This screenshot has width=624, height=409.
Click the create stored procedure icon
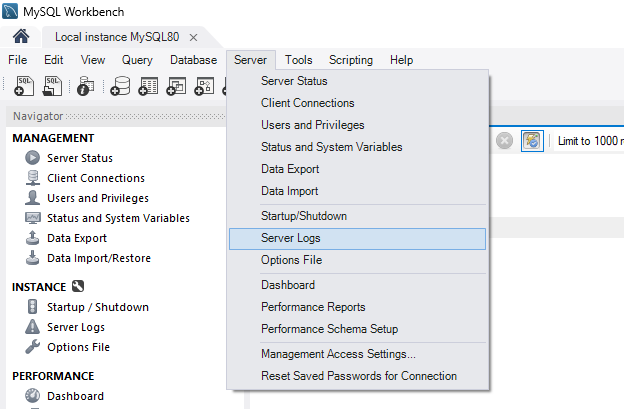204,87
